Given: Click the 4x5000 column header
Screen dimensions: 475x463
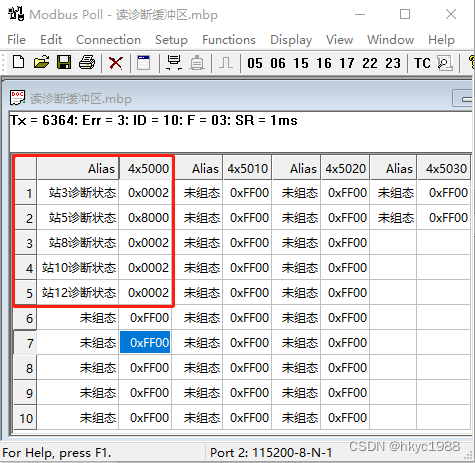Looking at the screenshot, I should point(145,168).
